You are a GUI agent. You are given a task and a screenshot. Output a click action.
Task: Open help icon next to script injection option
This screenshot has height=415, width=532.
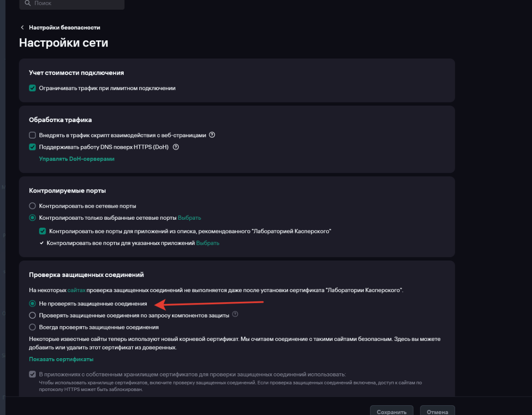point(212,135)
